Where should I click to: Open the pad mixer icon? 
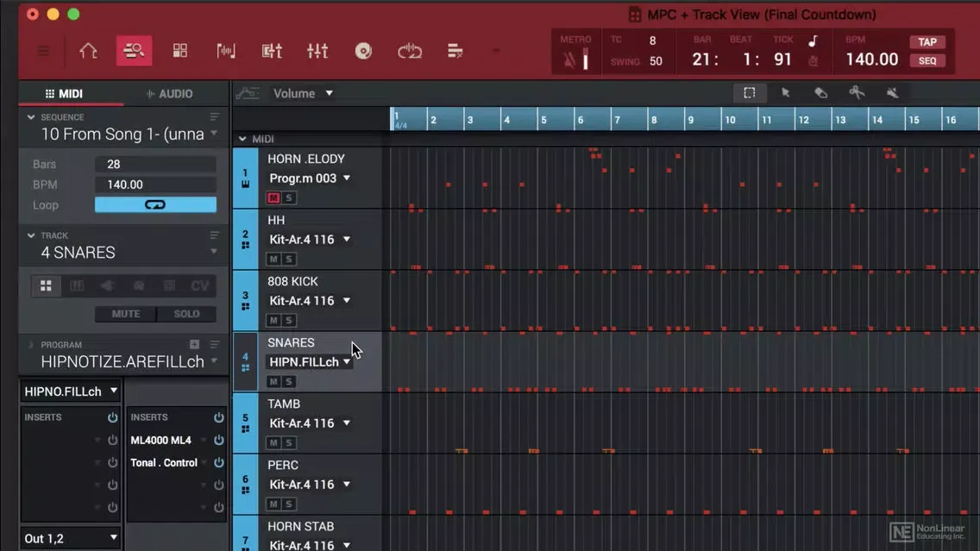coord(271,51)
